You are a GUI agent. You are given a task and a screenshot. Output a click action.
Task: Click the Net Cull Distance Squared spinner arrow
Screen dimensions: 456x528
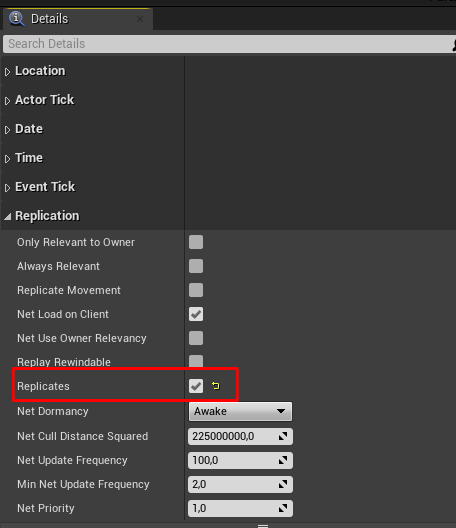pyautogui.click(x=283, y=436)
